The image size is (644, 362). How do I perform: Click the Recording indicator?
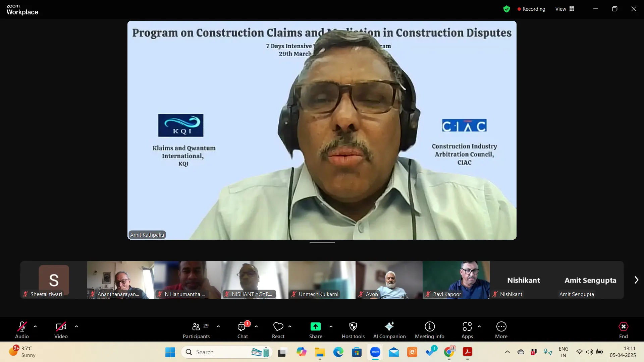click(x=531, y=9)
